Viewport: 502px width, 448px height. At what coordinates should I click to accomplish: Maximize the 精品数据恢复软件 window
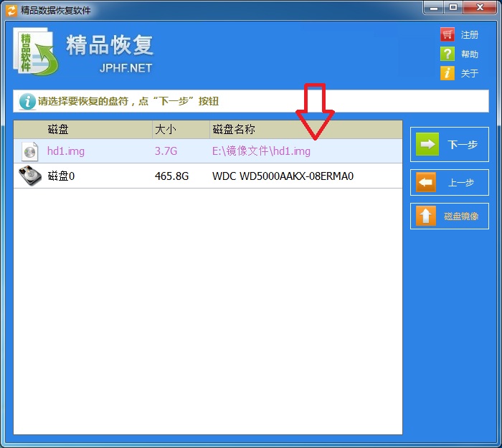453,8
